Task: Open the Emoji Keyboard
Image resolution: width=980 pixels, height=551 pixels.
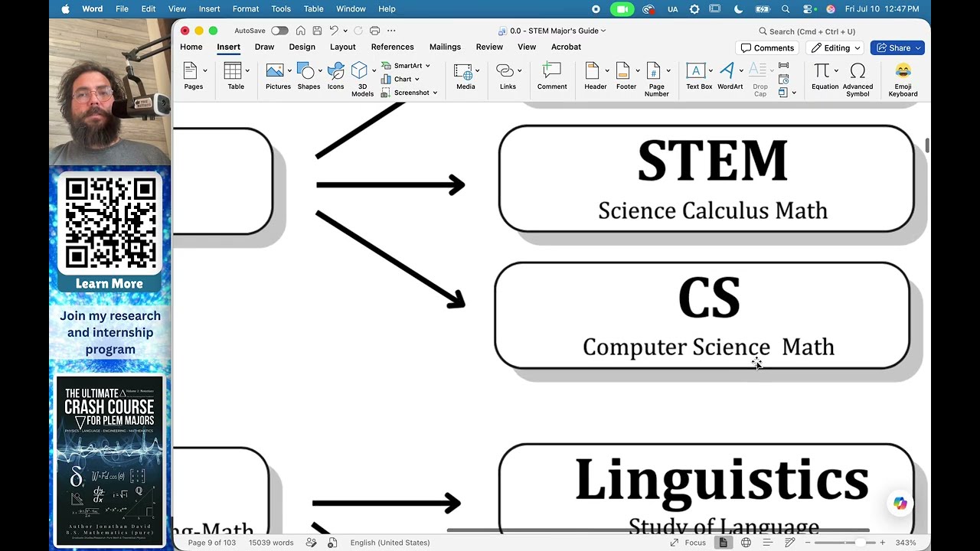Action: pos(903,79)
